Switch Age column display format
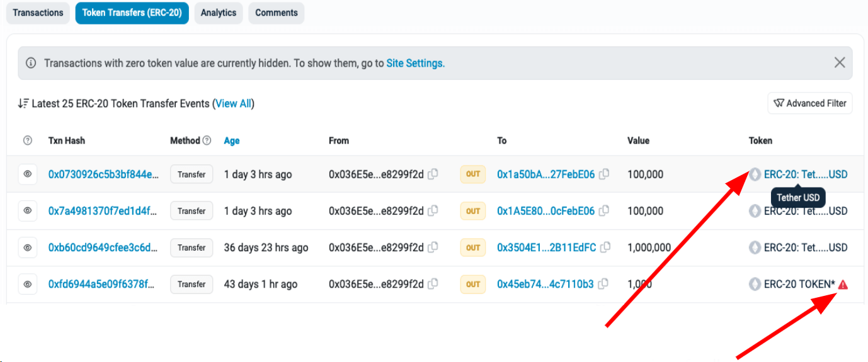Image resolution: width=868 pixels, height=362 pixels. pos(232,140)
